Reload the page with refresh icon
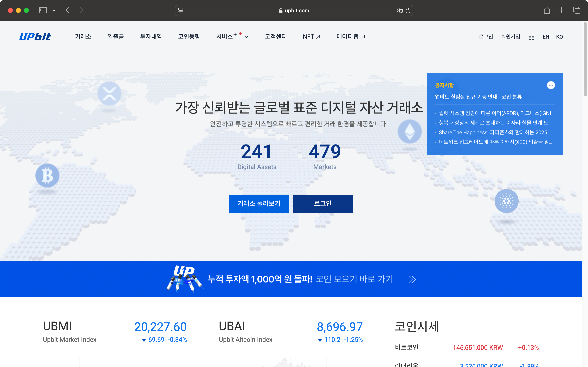This screenshot has height=367, width=588. (x=408, y=10)
